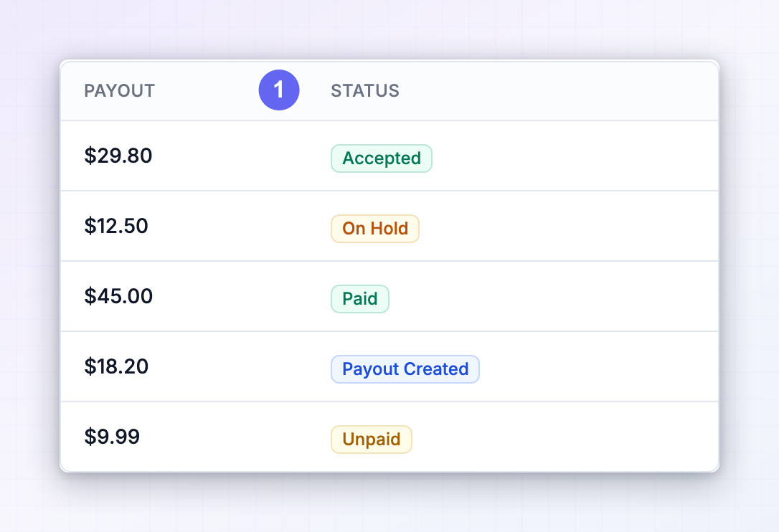The width and height of the screenshot is (779, 532).
Task: Click the Paid status badge
Action: click(x=360, y=299)
